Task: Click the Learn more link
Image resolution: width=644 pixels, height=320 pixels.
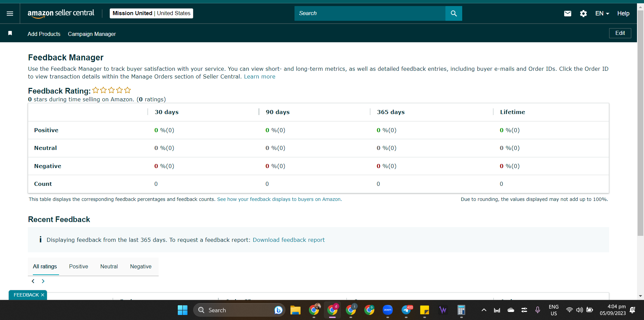Action: click(x=260, y=76)
